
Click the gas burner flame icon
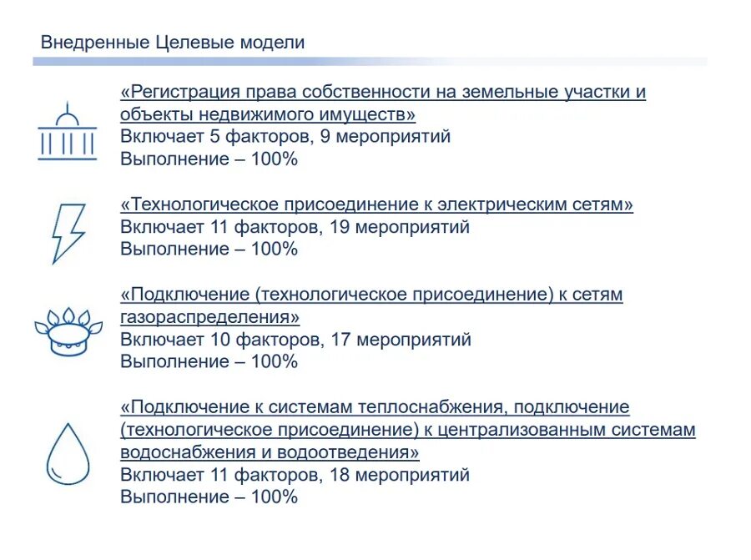tap(68, 331)
